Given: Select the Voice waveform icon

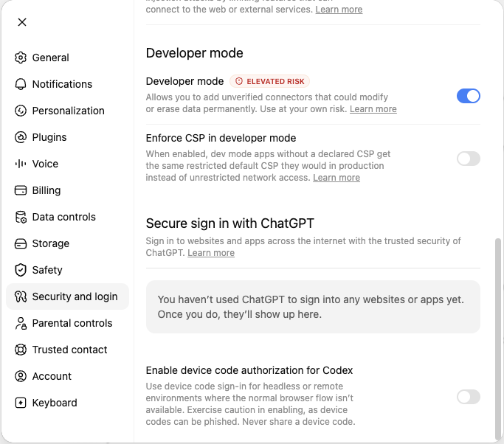Looking at the screenshot, I should point(21,164).
